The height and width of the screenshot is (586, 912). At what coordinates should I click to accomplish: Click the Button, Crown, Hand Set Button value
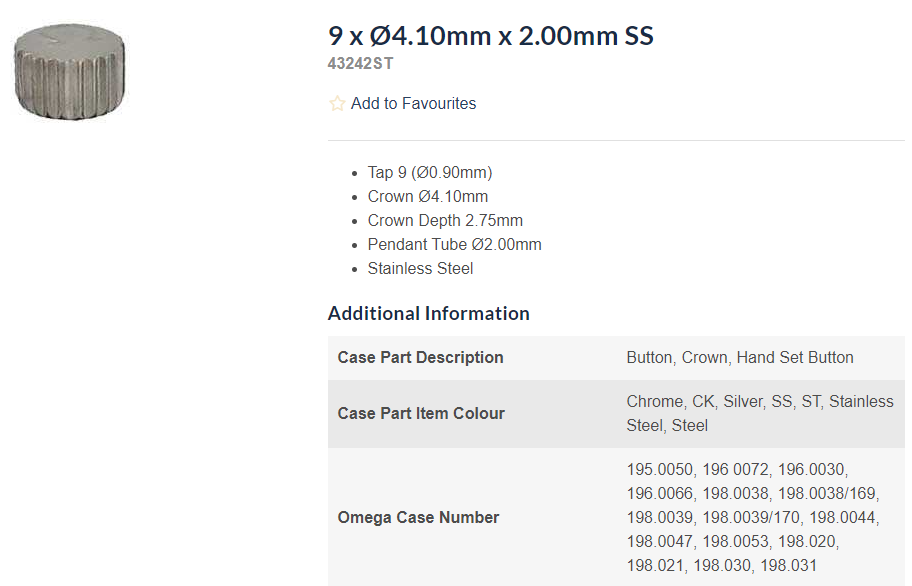click(x=740, y=357)
